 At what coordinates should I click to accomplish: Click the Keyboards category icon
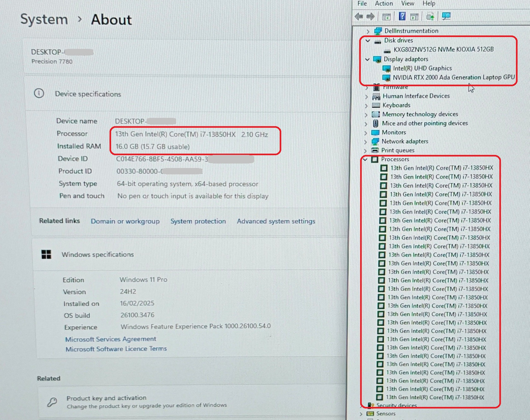pos(376,105)
